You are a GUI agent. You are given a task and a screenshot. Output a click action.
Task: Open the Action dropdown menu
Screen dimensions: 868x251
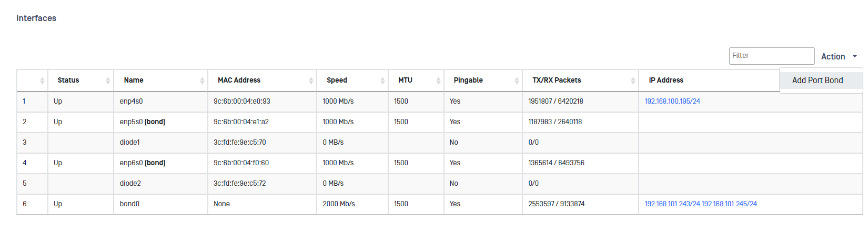[x=839, y=56]
